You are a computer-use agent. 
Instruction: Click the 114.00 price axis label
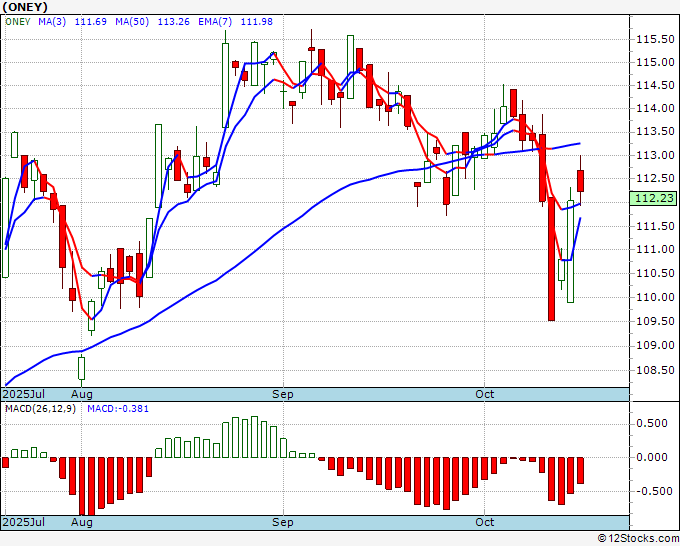655,108
